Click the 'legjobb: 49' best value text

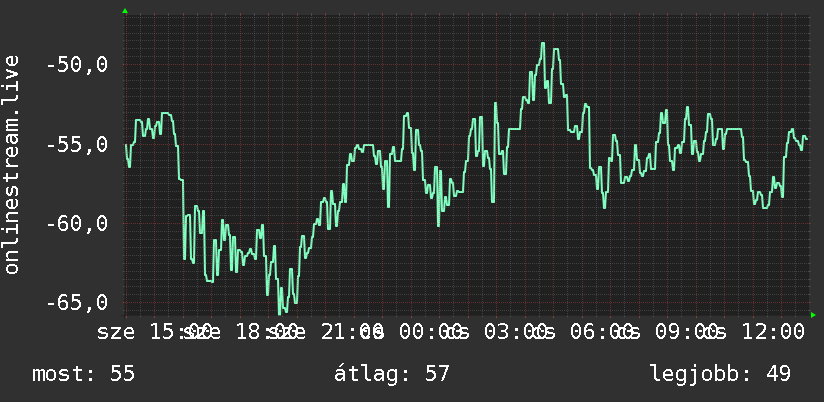pyautogui.click(x=720, y=374)
